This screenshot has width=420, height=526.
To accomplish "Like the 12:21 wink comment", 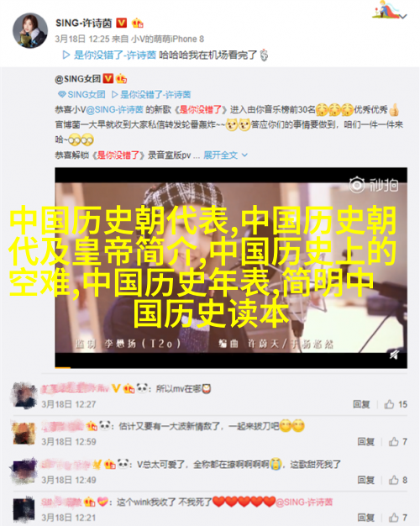I will 398,518.
